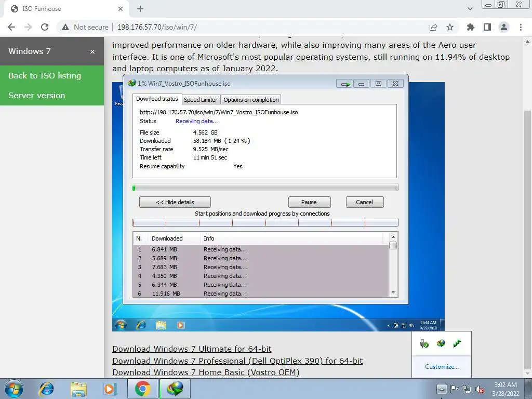Click the Receiving data... status text
532x399 pixels.
197,121
